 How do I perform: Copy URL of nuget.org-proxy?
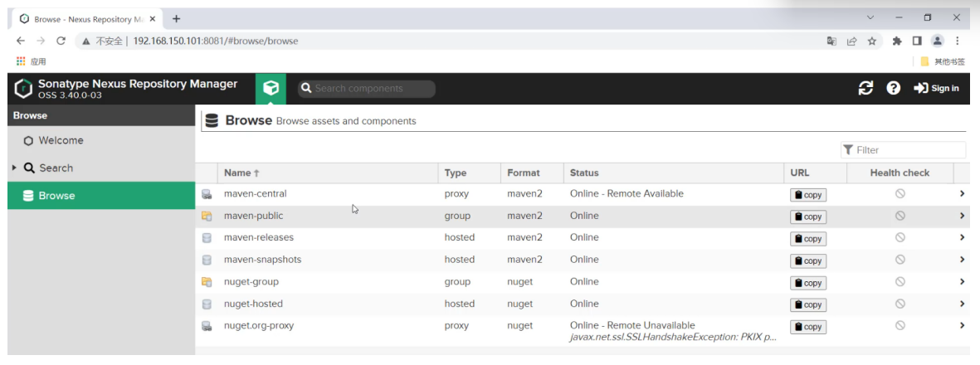(808, 327)
